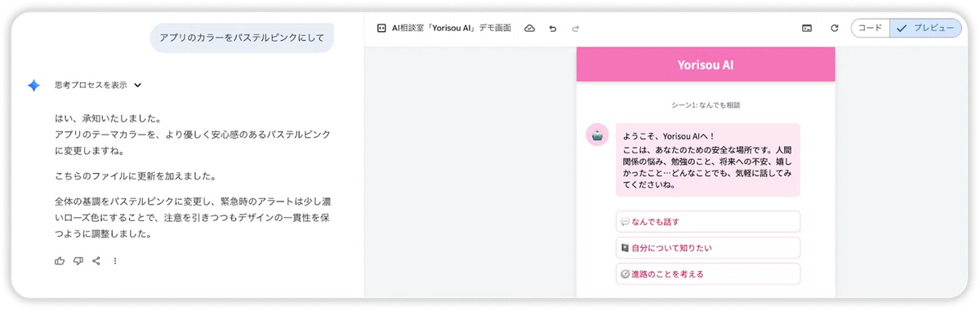Switch to the コード tab
This screenshot has width=980, height=310.
(870, 28)
